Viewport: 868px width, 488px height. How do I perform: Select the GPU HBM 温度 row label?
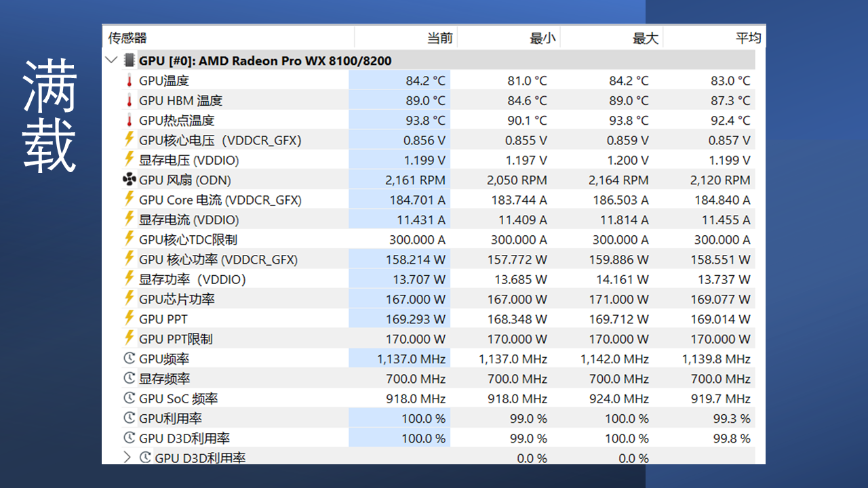(180, 100)
